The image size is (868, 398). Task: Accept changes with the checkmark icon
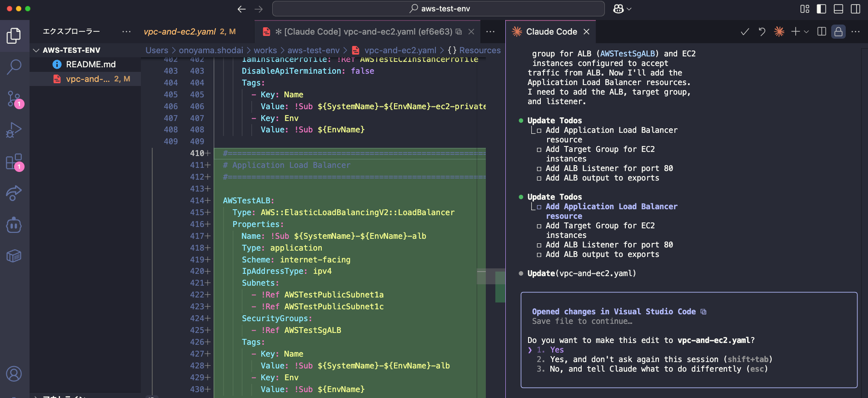745,32
